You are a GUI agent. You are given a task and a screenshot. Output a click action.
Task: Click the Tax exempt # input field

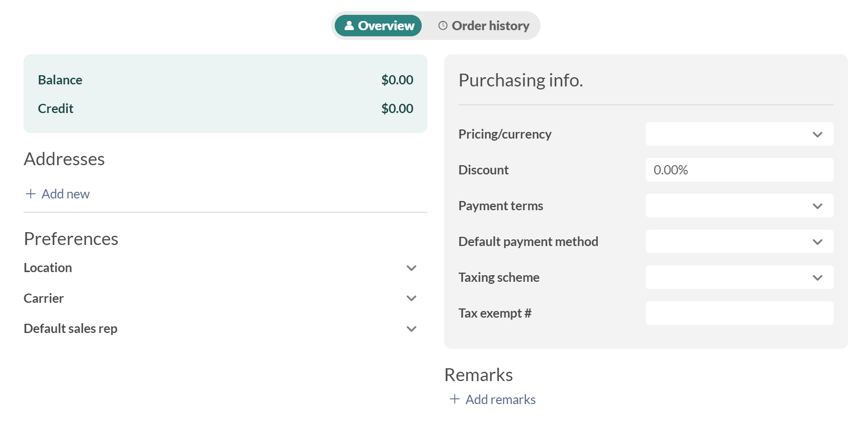click(x=740, y=313)
